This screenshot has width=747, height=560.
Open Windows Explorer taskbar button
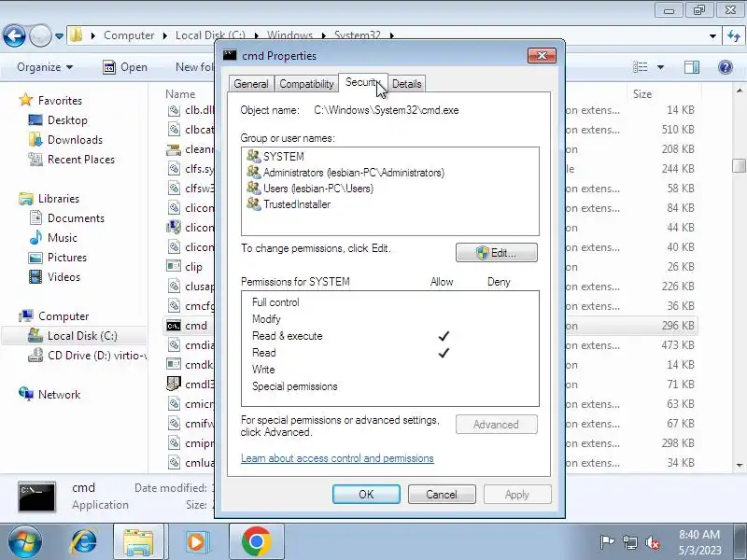(138, 542)
